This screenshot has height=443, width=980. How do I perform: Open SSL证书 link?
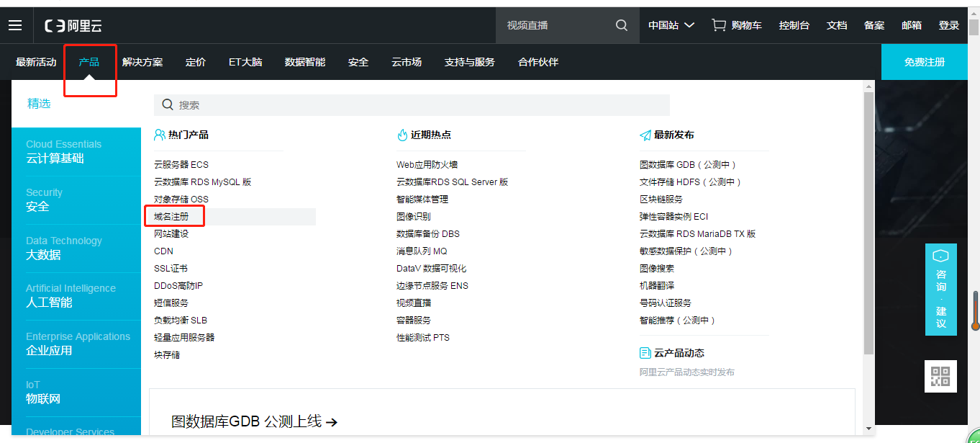coord(171,268)
